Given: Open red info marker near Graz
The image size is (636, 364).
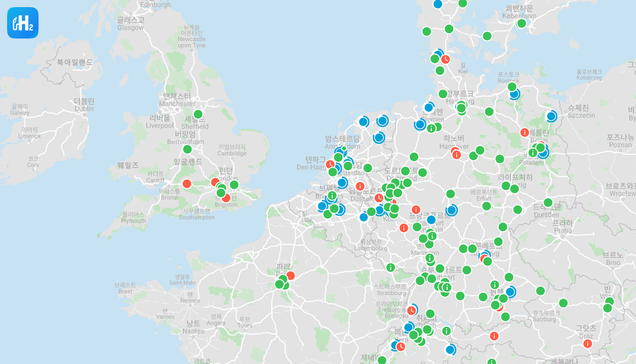Looking at the screenshot, I should point(587,343).
